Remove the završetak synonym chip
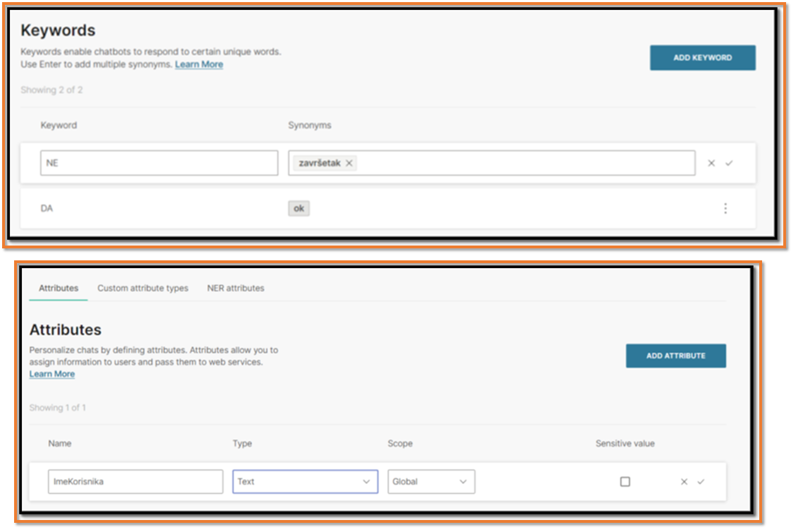Screen dimensions: 791x532 [x=349, y=163]
